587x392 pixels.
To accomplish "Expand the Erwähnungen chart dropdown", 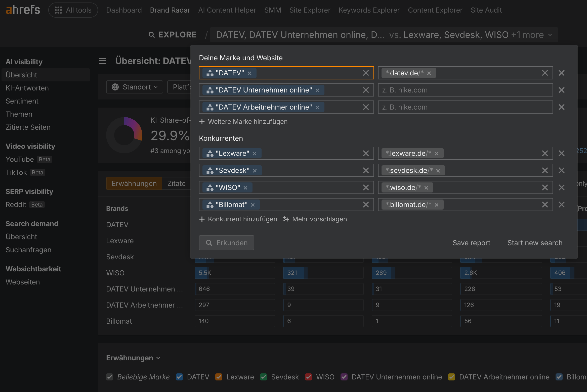I will click(133, 358).
